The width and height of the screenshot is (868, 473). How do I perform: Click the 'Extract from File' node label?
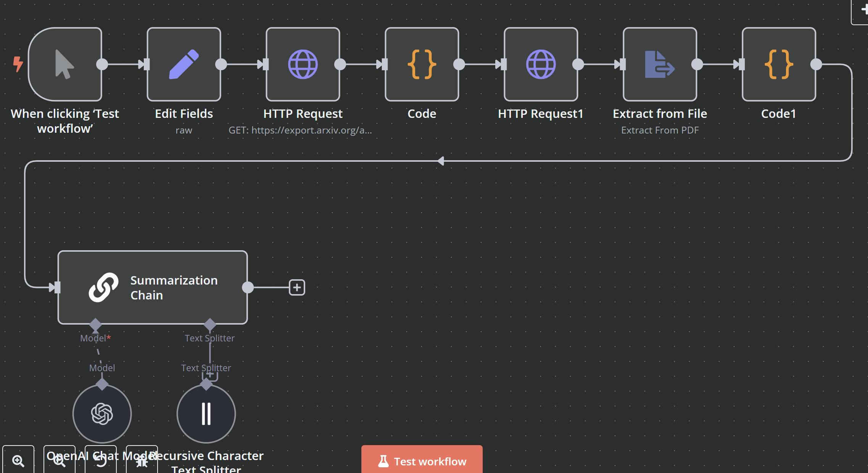click(660, 114)
